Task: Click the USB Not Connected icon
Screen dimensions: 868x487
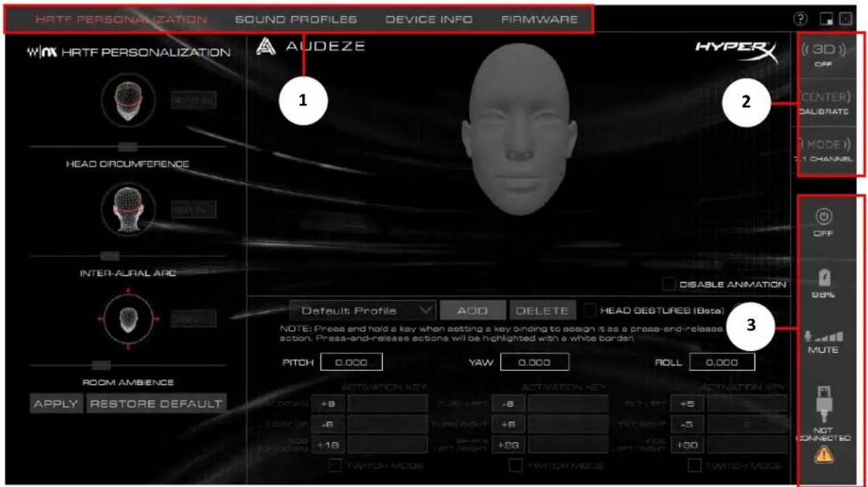Action: (x=823, y=404)
